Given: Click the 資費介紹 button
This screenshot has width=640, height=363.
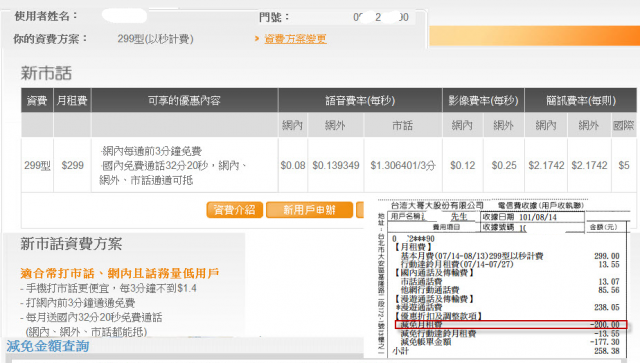Looking at the screenshot, I should click(x=234, y=210).
